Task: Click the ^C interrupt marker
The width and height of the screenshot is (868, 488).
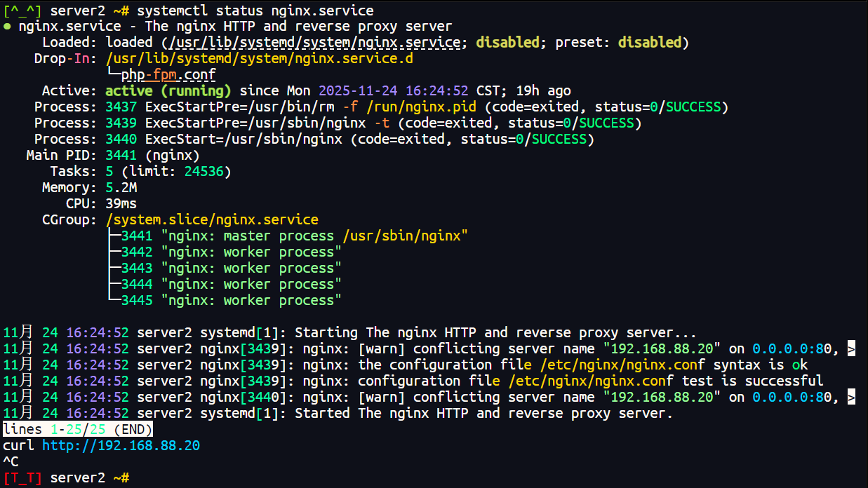Action: point(11,461)
